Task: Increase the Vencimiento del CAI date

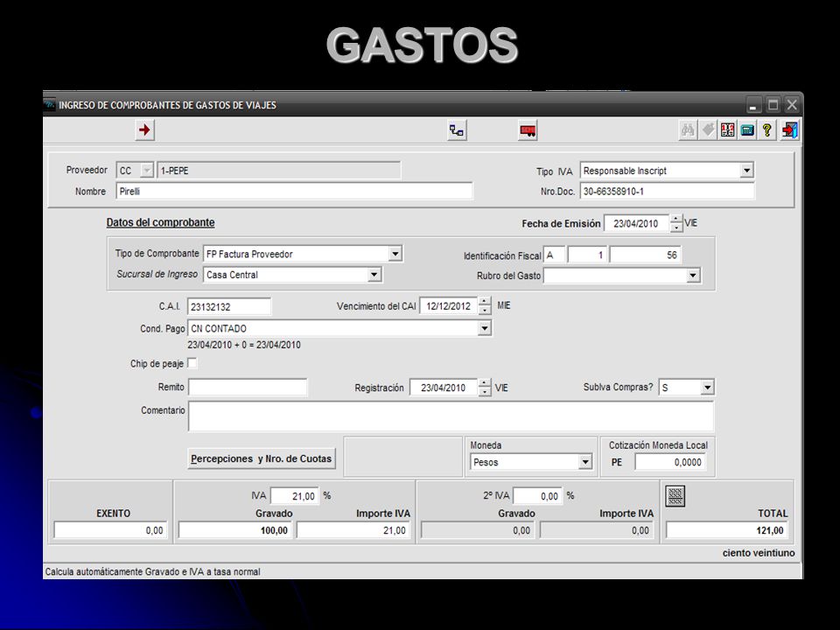Action: (x=485, y=302)
